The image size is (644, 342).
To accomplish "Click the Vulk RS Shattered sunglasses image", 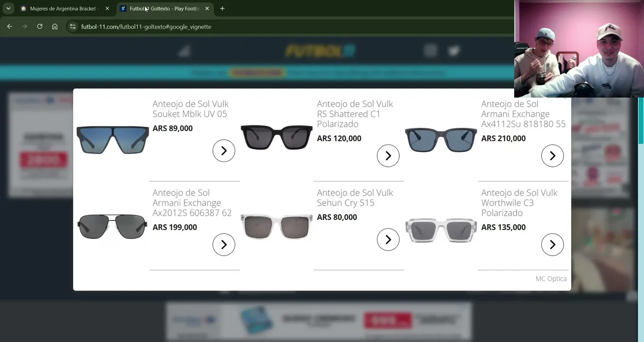I will tap(277, 137).
